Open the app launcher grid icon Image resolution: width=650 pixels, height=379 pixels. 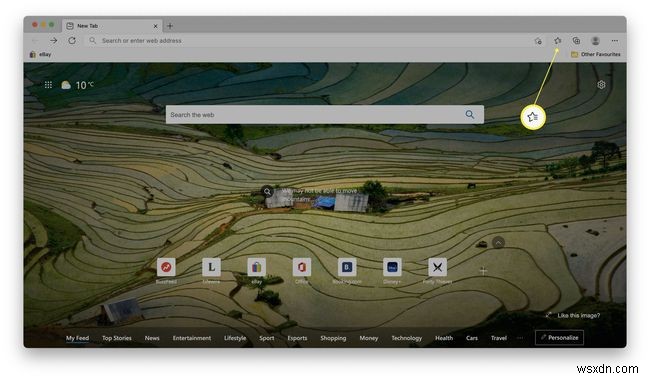48,85
